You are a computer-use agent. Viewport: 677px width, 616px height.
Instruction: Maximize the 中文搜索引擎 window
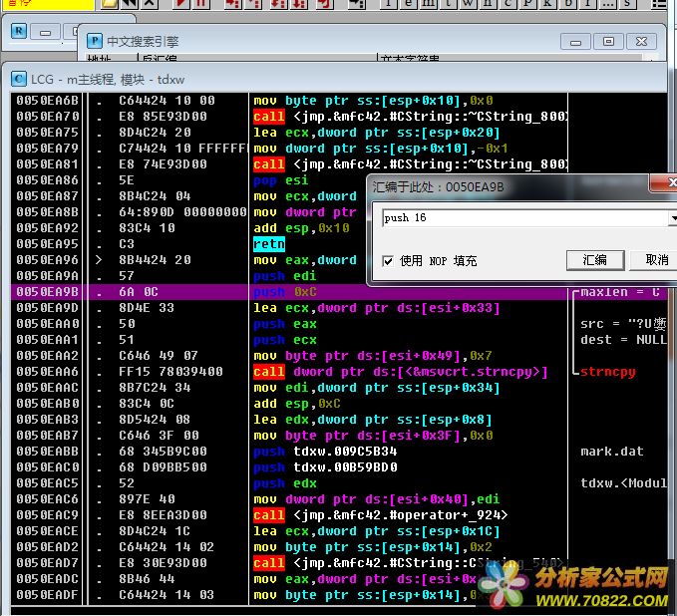click(x=608, y=42)
